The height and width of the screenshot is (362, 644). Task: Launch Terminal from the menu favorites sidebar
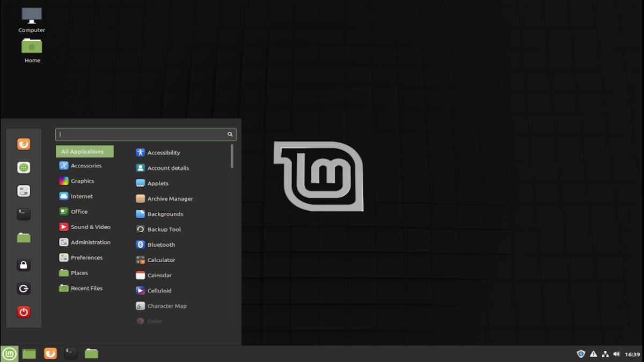click(x=24, y=215)
